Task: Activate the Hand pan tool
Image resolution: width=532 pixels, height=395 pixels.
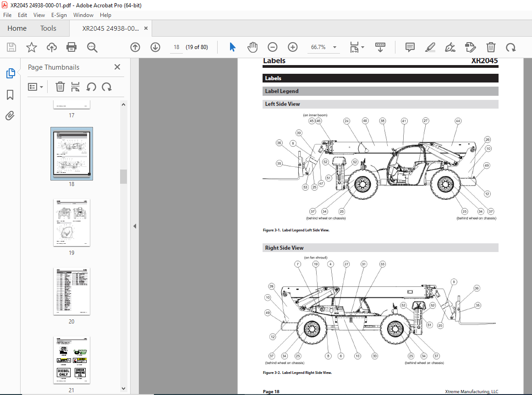Action: click(x=252, y=47)
